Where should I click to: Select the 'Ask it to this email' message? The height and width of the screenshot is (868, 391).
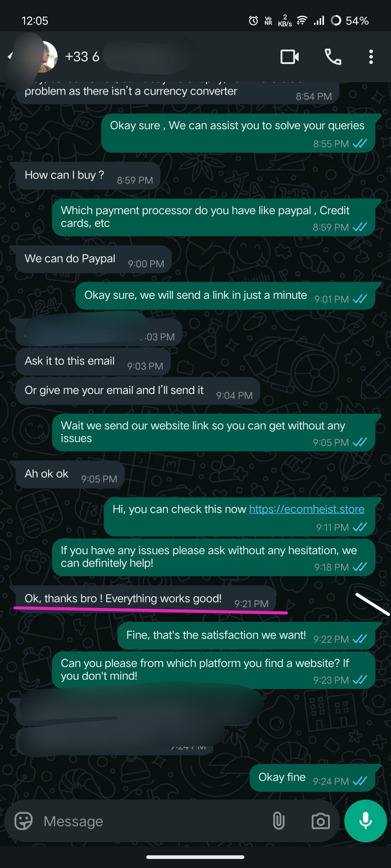coord(93,362)
